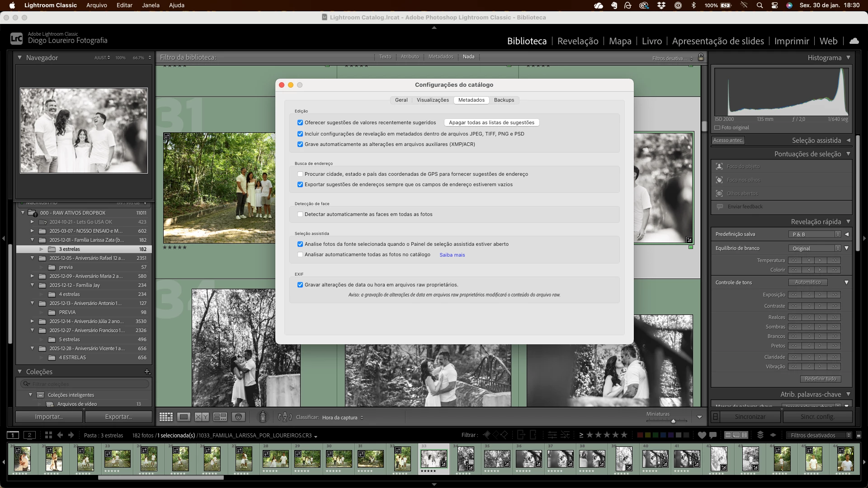
Task: Click Apagar todas as listas de sugestões
Action: coord(491,122)
